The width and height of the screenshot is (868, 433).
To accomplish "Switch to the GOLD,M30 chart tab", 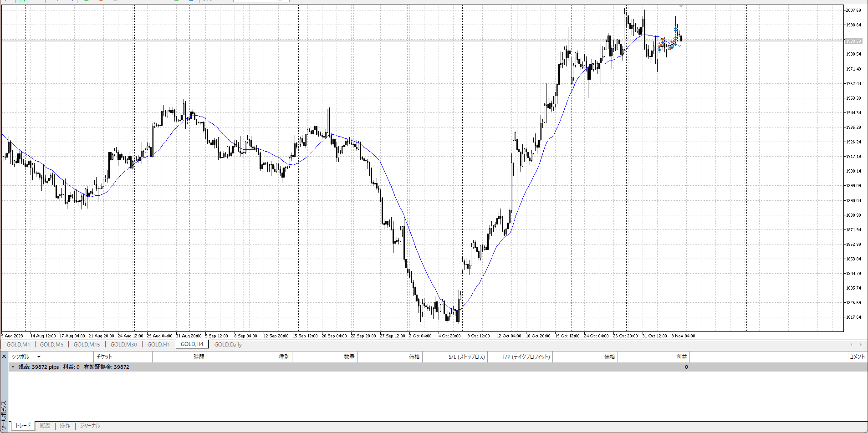I will pyautogui.click(x=123, y=345).
